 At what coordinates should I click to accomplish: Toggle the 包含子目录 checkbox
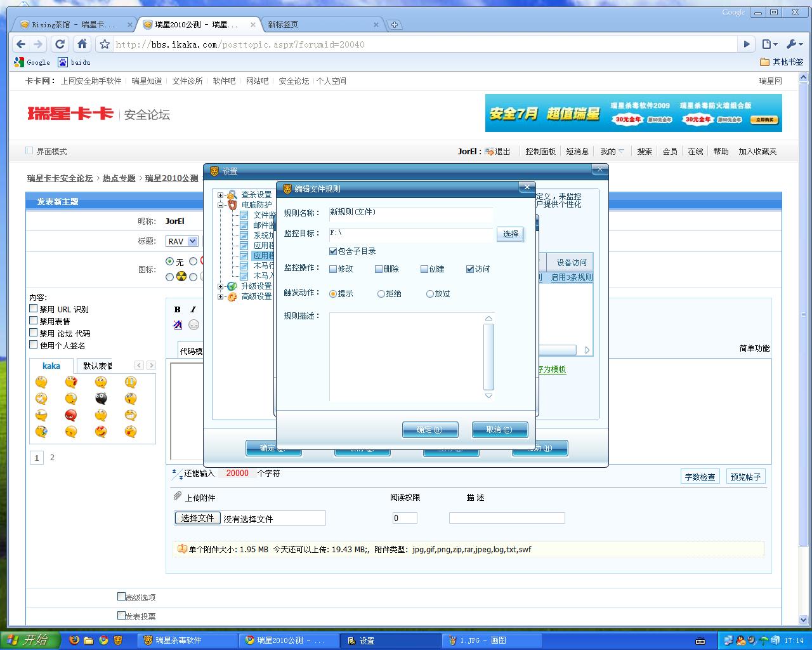point(333,251)
